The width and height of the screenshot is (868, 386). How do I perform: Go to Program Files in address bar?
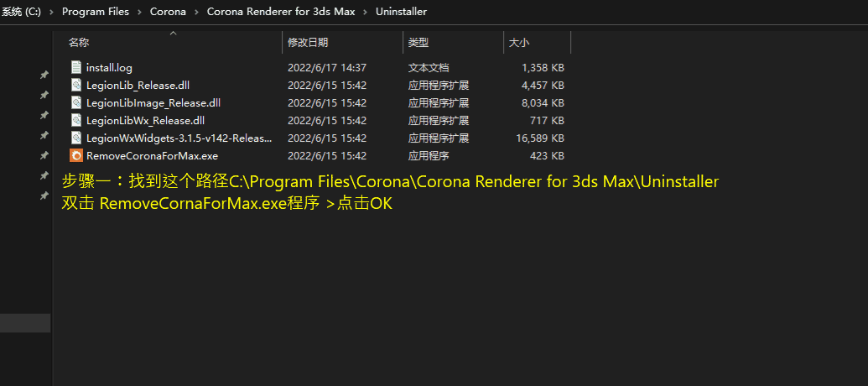[96, 12]
